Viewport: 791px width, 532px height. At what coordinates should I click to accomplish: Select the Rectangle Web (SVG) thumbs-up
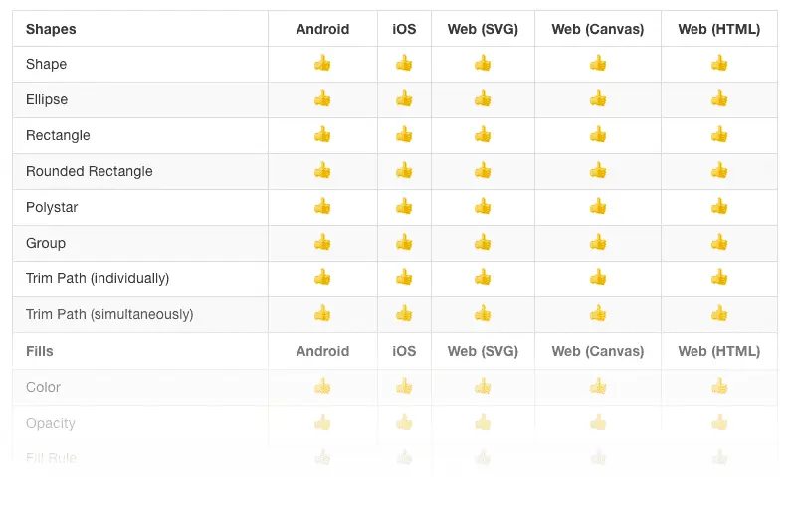coord(483,135)
